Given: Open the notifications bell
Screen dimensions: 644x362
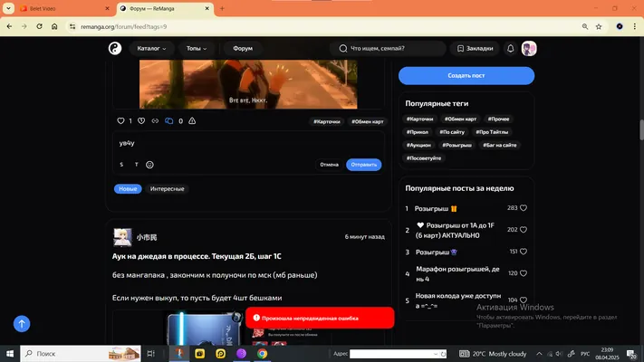Looking at the screenshot, I should coord(511,49).
